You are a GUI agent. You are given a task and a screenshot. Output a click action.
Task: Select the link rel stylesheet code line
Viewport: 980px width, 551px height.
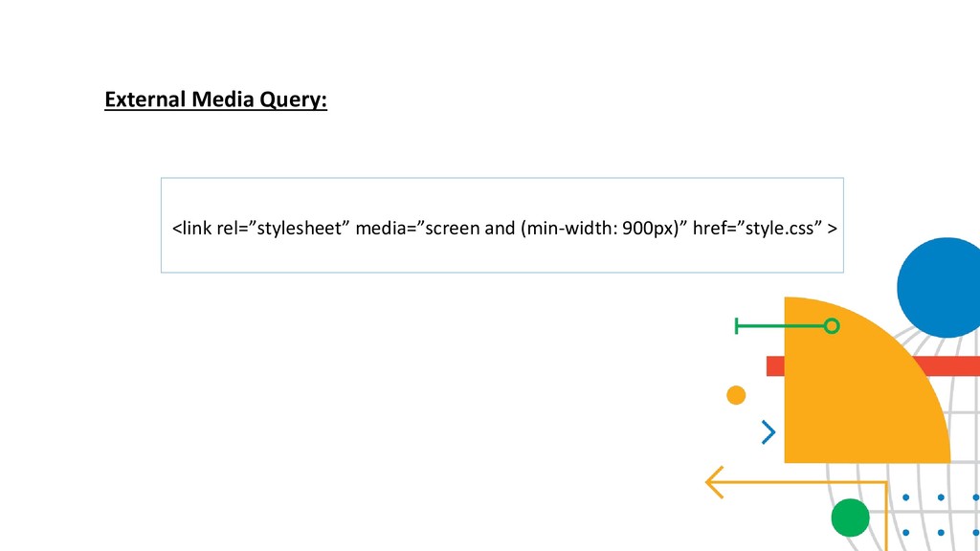(x=504, y=228)
